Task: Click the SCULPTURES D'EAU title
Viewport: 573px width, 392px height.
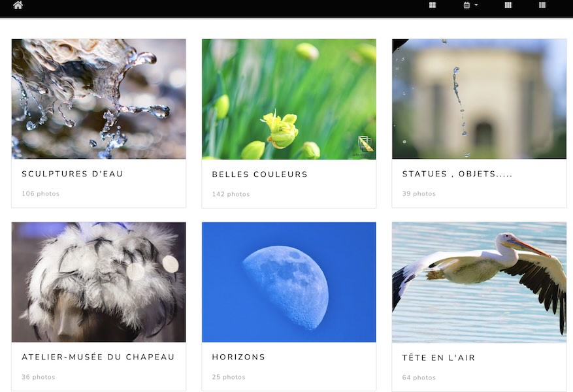Action: coord(73,174)
